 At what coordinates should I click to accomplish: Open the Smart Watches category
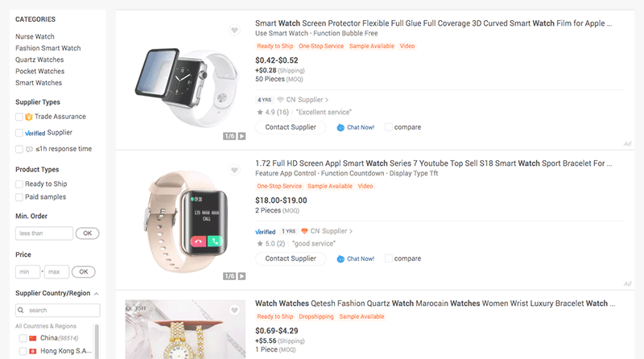(39, 83)
